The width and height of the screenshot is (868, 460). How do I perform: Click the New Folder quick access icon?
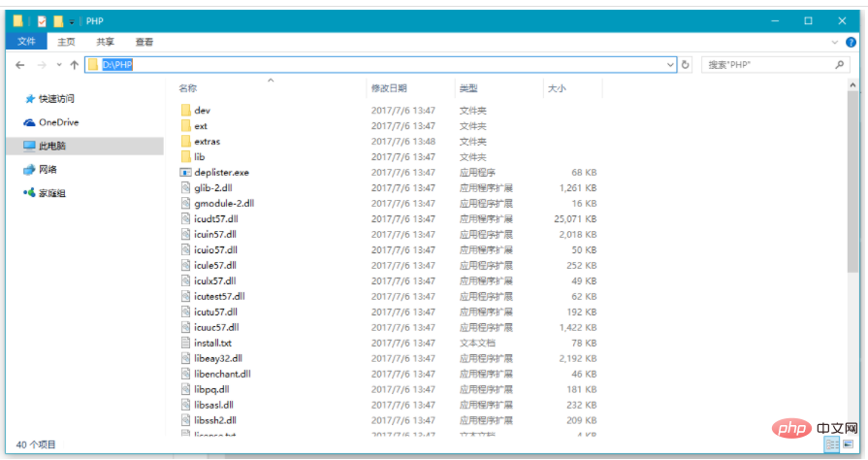click(58, 21)
